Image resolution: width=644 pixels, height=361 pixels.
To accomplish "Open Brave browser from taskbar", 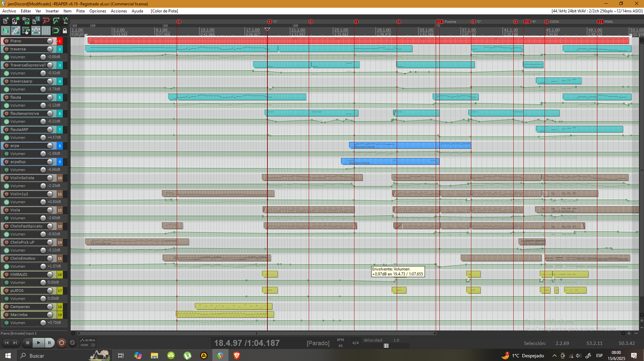I will pyautogui.click(x=237, y=356).
